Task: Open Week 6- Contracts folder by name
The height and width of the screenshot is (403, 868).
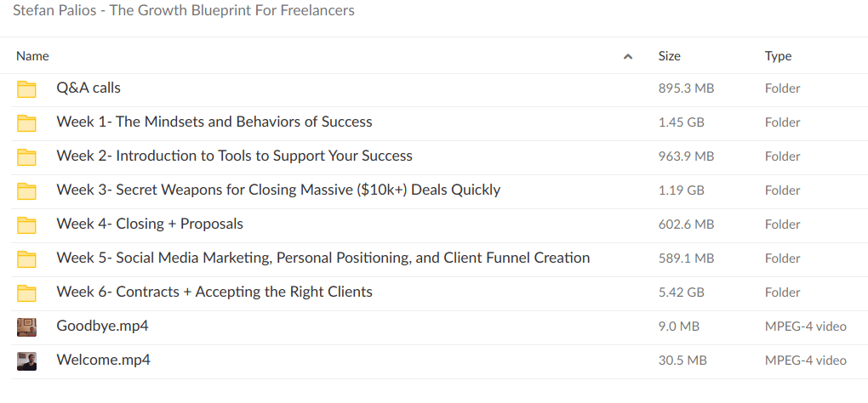Action: tap(214, 292)
